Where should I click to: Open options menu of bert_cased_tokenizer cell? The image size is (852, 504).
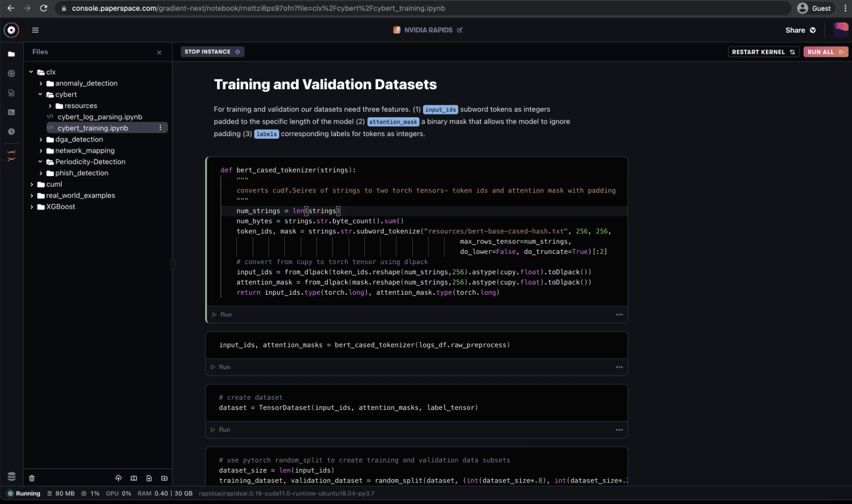pyautogui.click(x=619, y=315)
